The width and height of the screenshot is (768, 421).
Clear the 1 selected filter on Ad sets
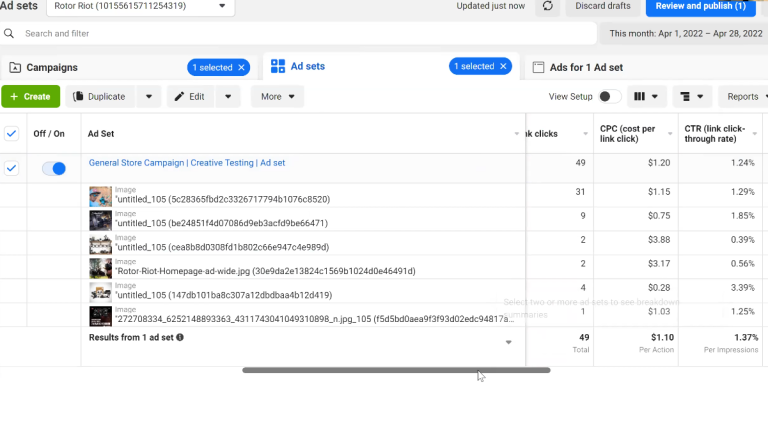pyautogui.click(x=503, y=67)
